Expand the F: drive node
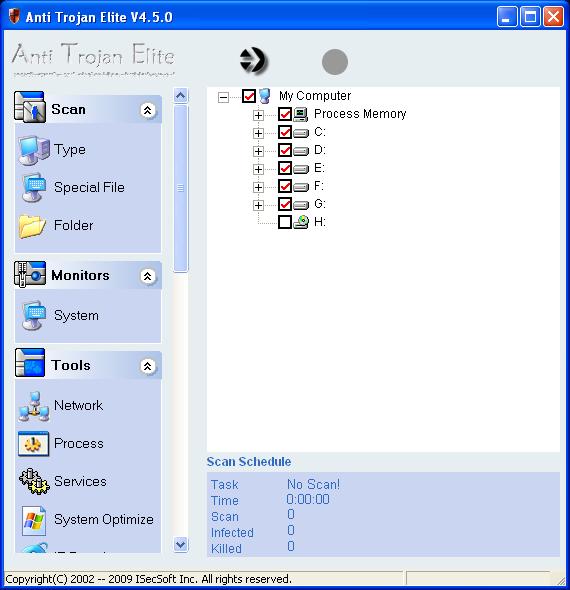Viewport: 570px width, 590px height. coord(258,187)
